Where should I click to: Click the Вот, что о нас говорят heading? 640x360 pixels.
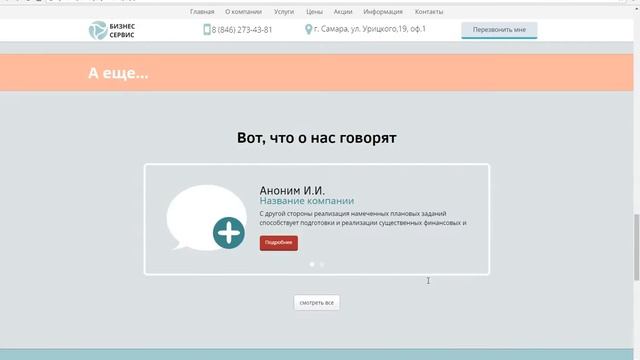pos(317,138)
